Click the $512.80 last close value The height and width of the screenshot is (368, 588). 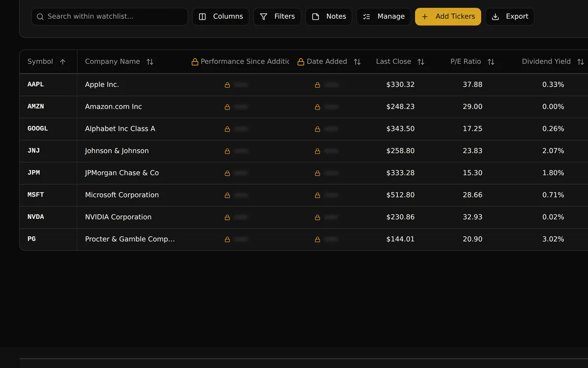pyautogui.click(x=400, y=195)
